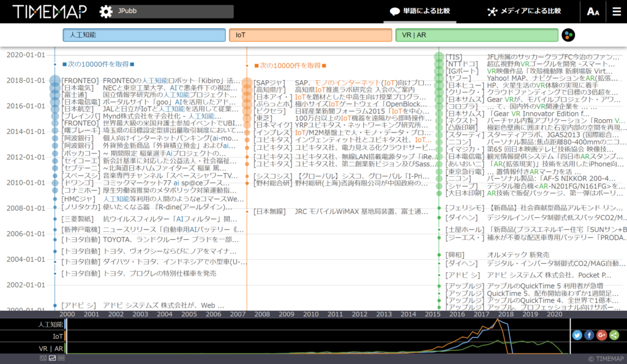Click the green bubble beside the TIS entry
Image resolution: width=627 pixels, height=364 pixels.
[x=439, y=57]
